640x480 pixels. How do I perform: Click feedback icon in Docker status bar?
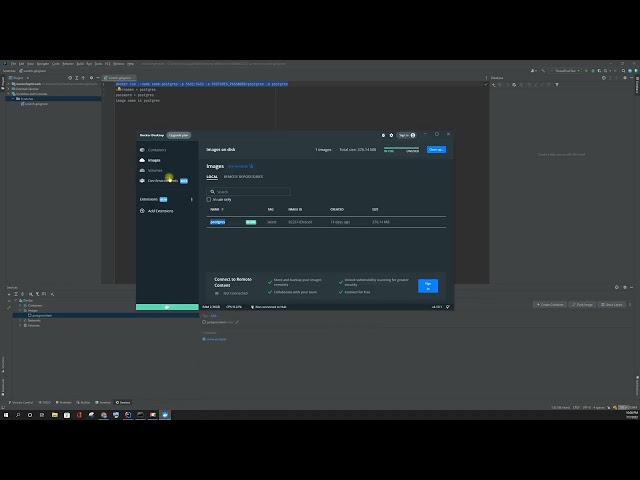pos(448,307)
